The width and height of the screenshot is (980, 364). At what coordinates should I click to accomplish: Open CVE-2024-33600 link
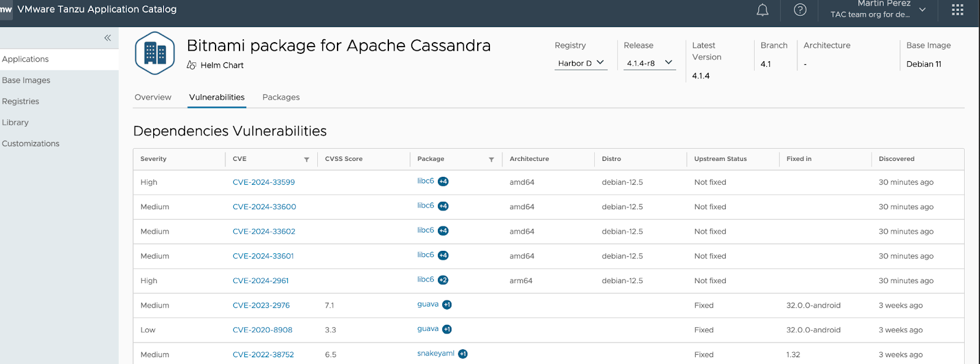click(x=264, y=207)
